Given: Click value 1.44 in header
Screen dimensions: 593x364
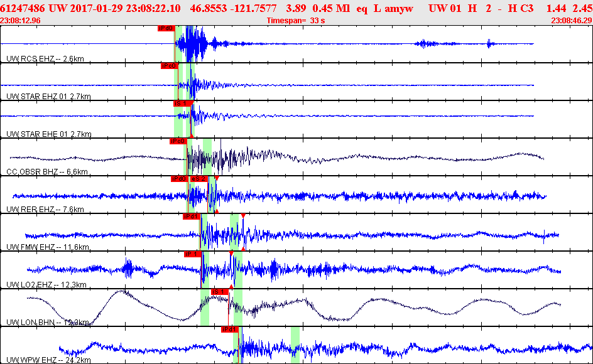Looking at the screenshot, I should (x=557, y=8).
